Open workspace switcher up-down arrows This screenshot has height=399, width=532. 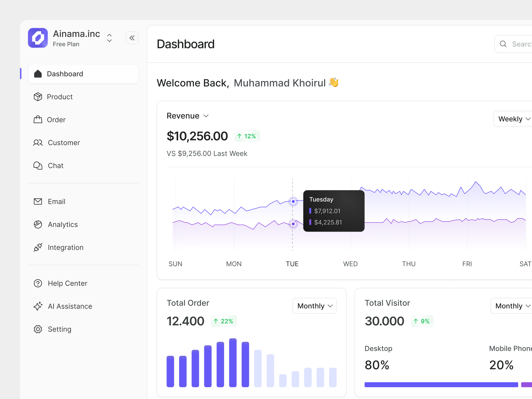110,38
